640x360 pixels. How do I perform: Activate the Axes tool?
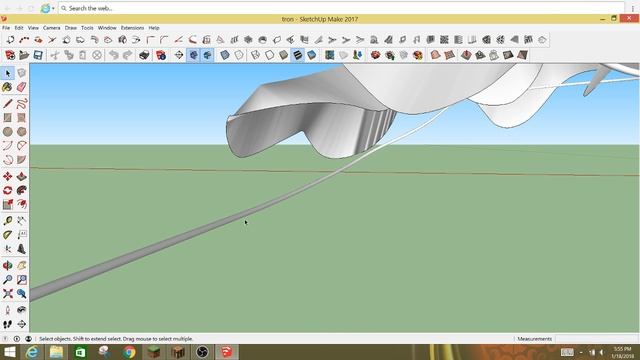(8, 249)
